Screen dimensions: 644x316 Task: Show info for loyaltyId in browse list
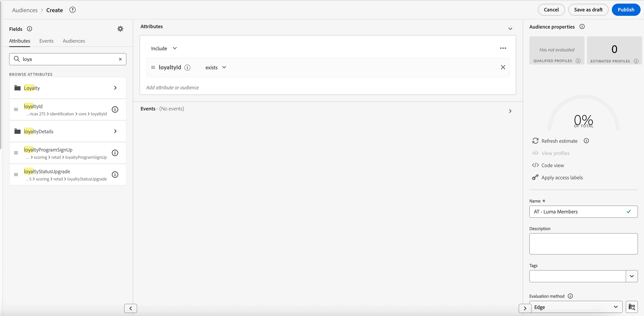(115, 109)
